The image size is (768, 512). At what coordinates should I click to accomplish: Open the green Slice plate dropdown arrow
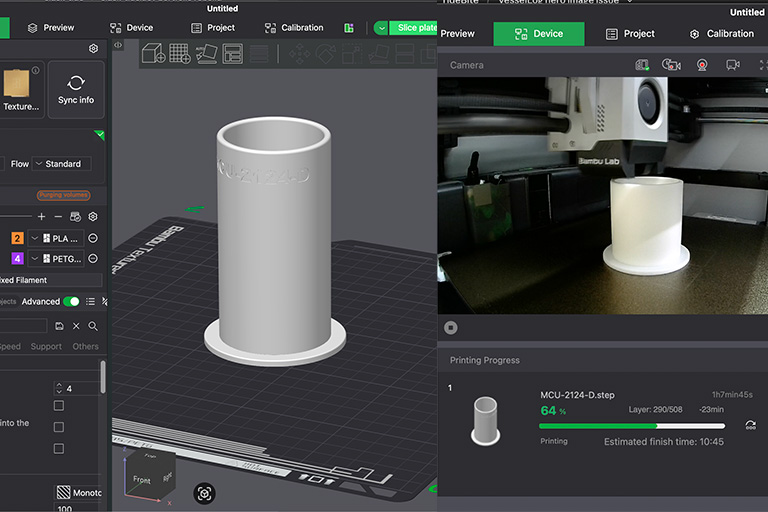click(381, 28)
